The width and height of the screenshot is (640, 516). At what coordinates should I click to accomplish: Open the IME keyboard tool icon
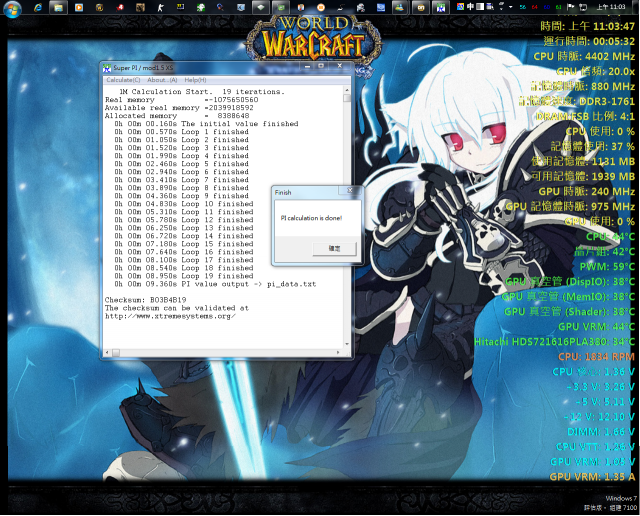pos(490,7)
